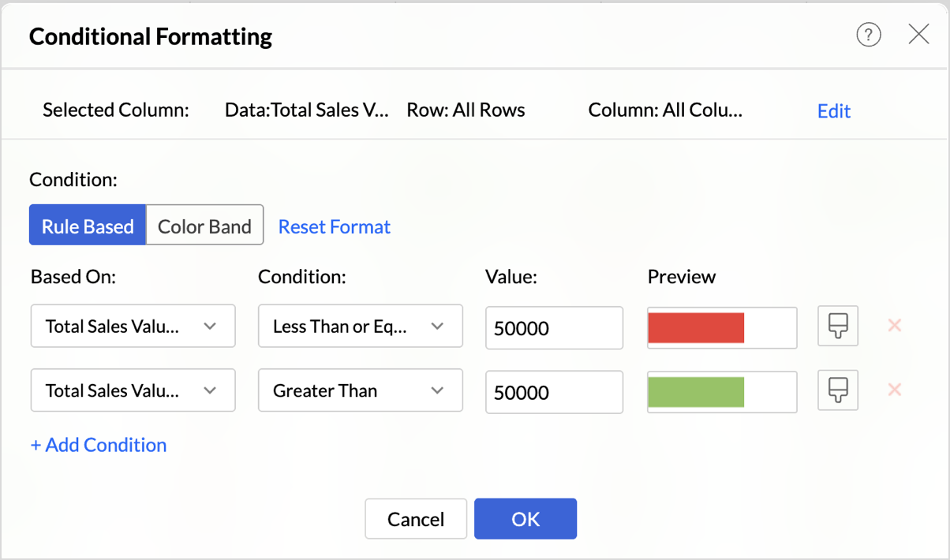Image resolution: width=950 pixels, height=560 pixels.
Task: Remove the Greater Than rule
Action: click(894, 390)
